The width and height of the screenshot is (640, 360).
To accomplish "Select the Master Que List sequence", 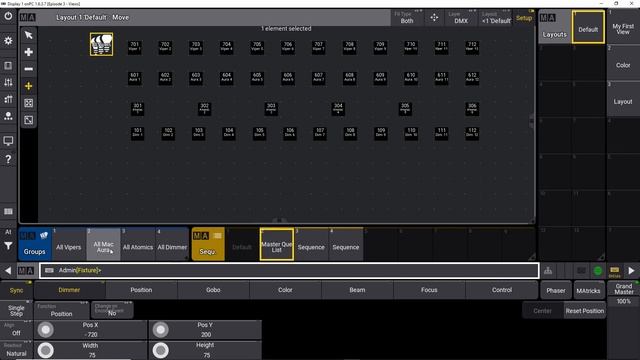I will click(277, 244).
